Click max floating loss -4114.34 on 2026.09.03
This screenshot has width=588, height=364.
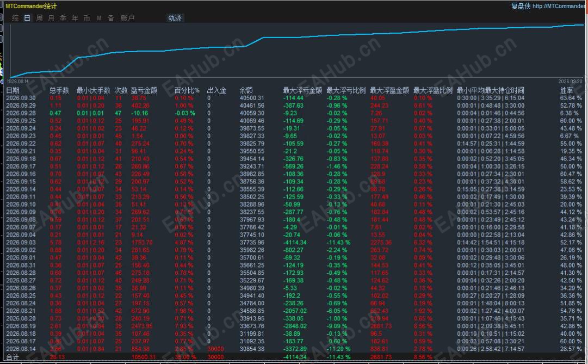point(295,243)
